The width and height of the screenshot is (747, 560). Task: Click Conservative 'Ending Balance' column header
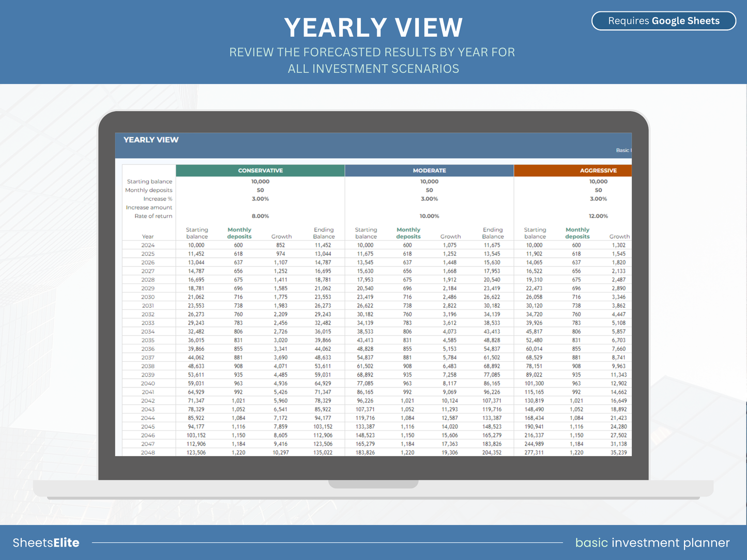(x=324, y=233)
